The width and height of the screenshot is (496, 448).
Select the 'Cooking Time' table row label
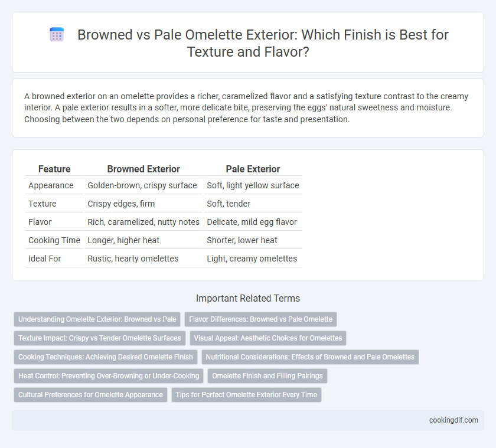[x=54, y=240]
